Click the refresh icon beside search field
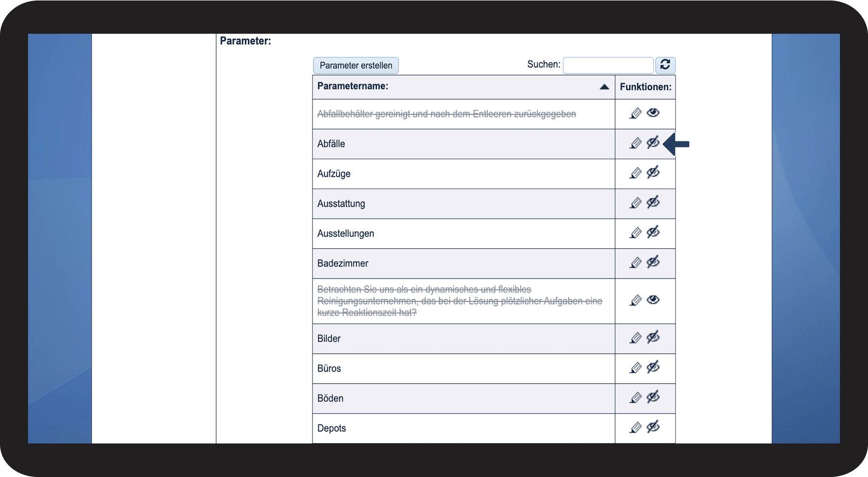Viewport: 868px width, 477px height. (x=665, y=65)
